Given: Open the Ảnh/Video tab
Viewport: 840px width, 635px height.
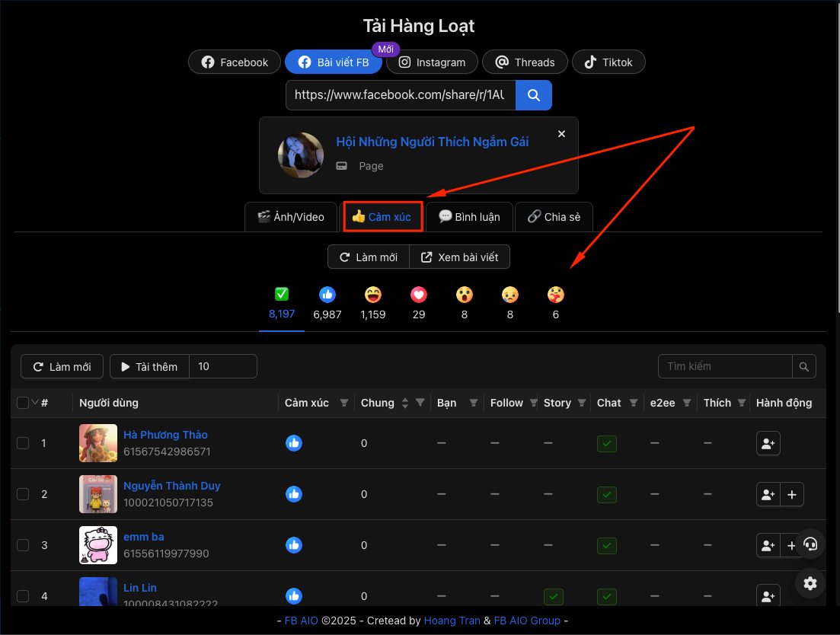Looking at the screenshot, I should coord(291,217).
